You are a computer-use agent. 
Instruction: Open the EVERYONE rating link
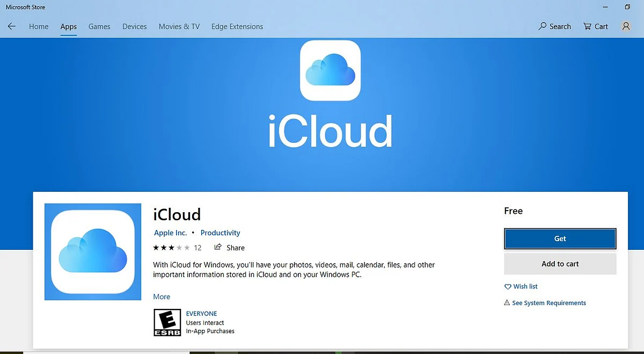click(201, 313)
